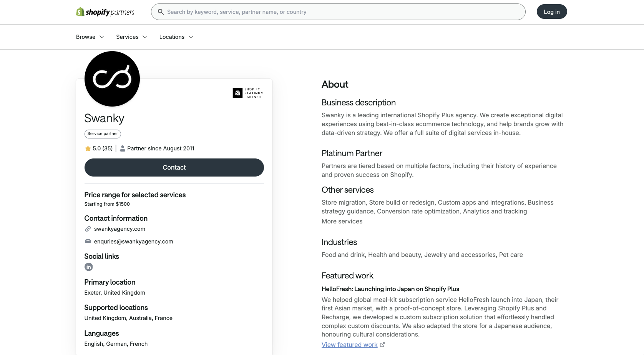Click the Service partner tag
The height and width of the screenshot is (355, 644).
point(103,134)
